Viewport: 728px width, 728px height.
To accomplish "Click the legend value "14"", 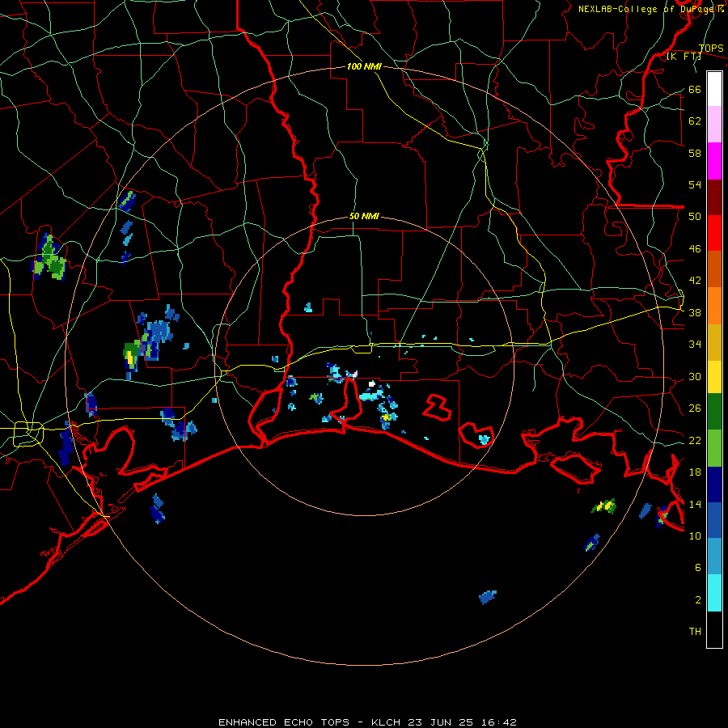I will [x=695, y=504].
